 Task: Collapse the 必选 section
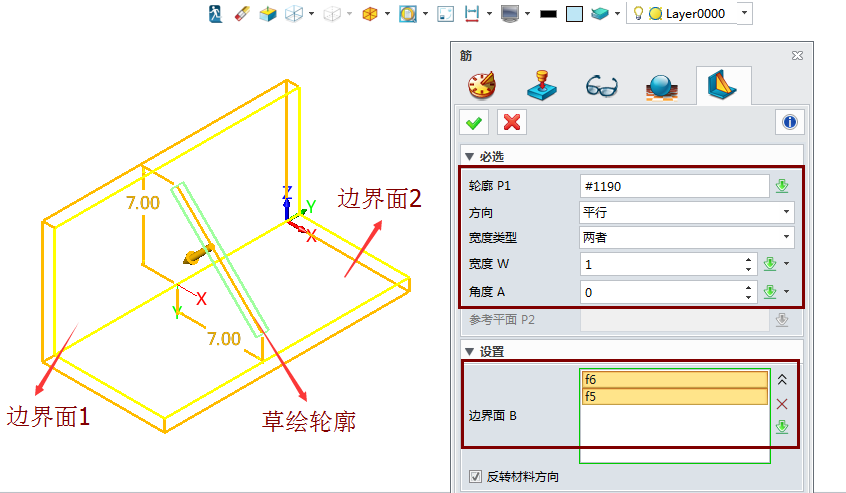468,156
